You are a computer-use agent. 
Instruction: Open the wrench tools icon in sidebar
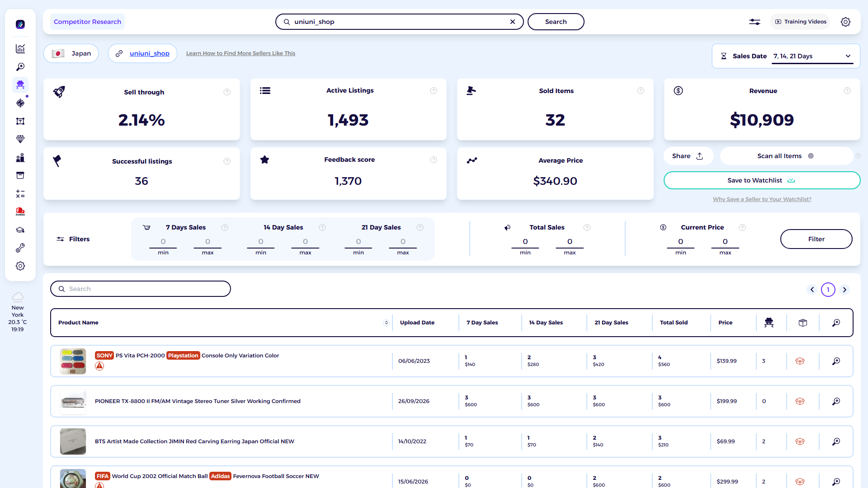click(x=20, y=248)
